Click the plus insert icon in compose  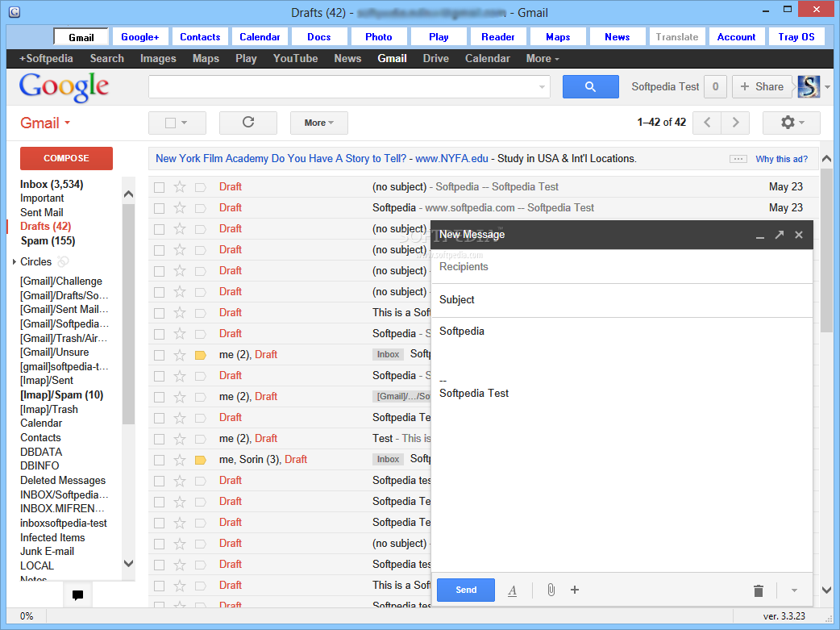coord(575,590)
